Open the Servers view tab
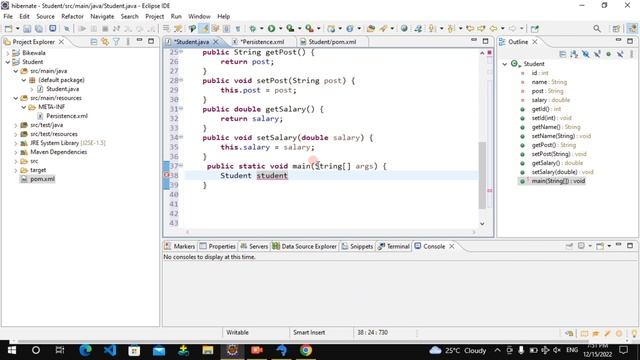Image resolution: width=640 pixels, height=360 pixels. (254, 246)
